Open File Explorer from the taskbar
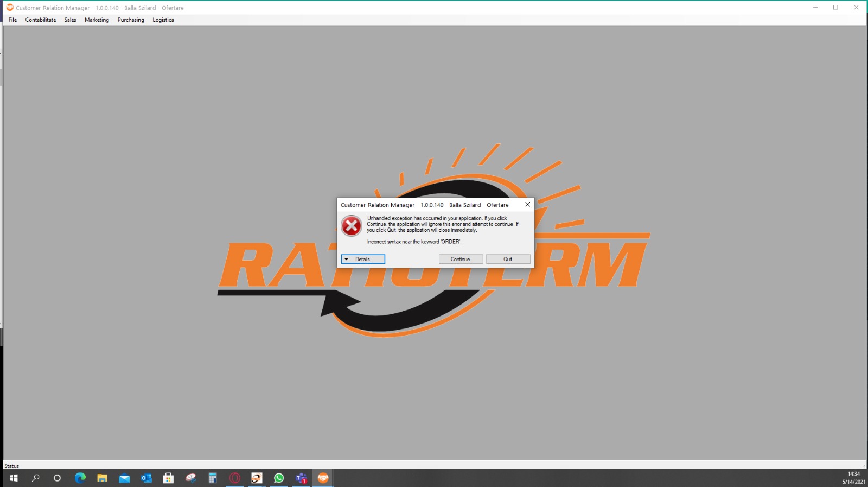Image resolution: width=868 pixels, height=487 pixels. click(102, 478)
